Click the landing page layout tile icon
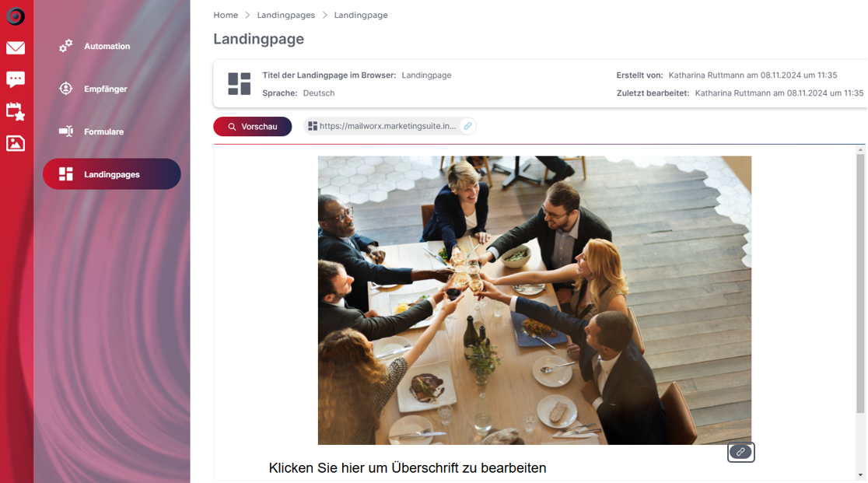868x483 pixels. point(239,83)
